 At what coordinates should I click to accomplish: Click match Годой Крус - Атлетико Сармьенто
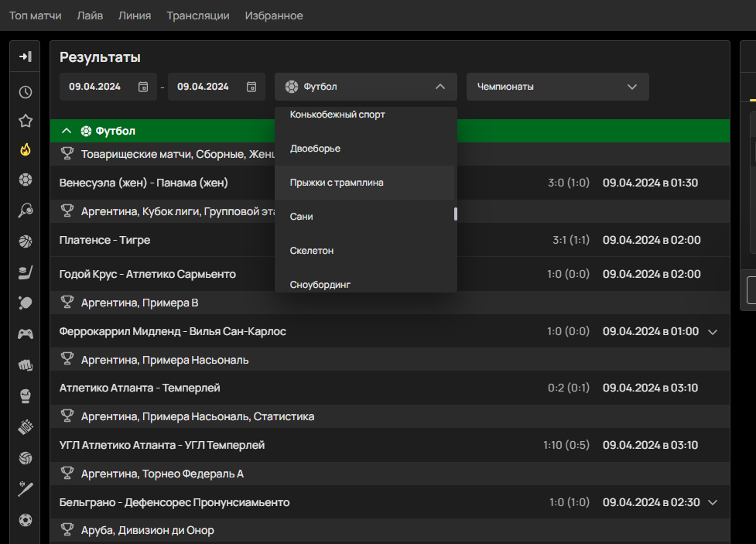(148, 274)
